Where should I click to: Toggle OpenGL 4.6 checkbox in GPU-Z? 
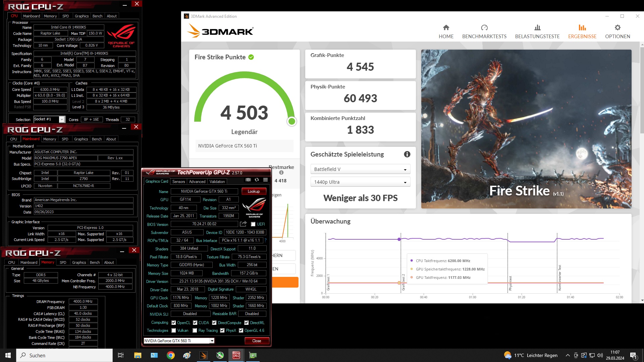coord(241,330)
